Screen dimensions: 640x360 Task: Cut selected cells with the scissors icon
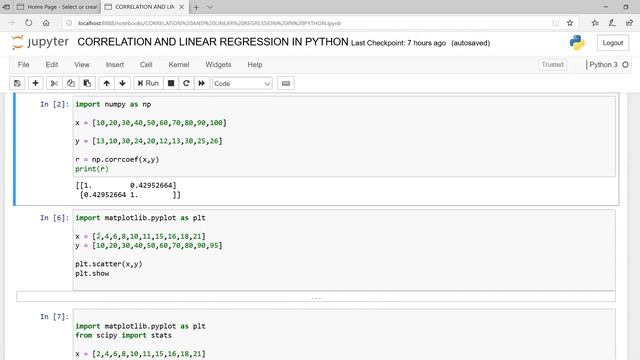54,83
